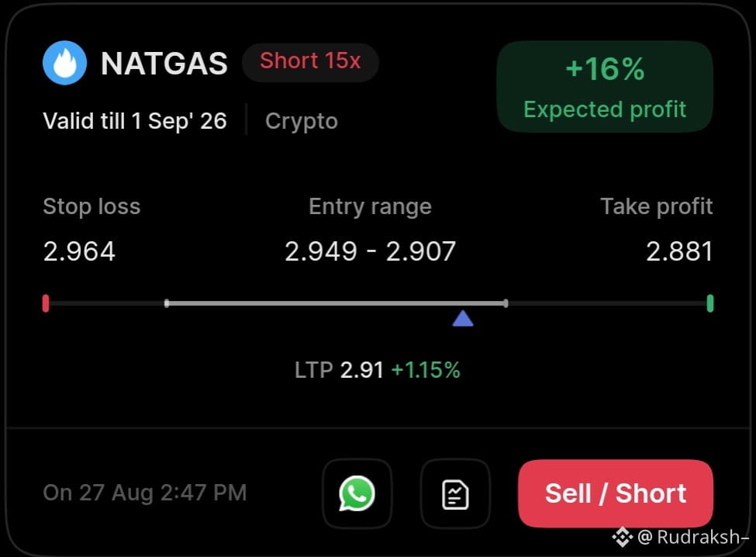
Task: Click the Short 15x badge
Action: click(310, 62)
